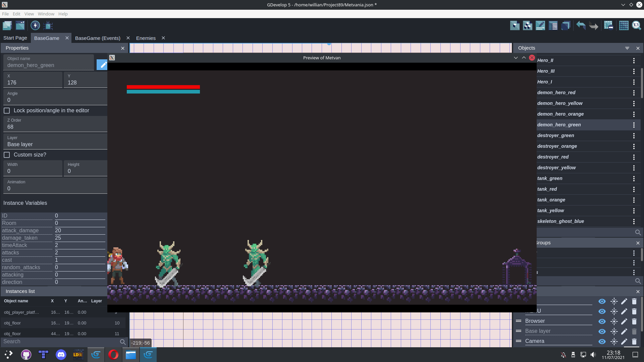Undo the last change
Viewport: 644px width, 362px height.
[581, 25]
